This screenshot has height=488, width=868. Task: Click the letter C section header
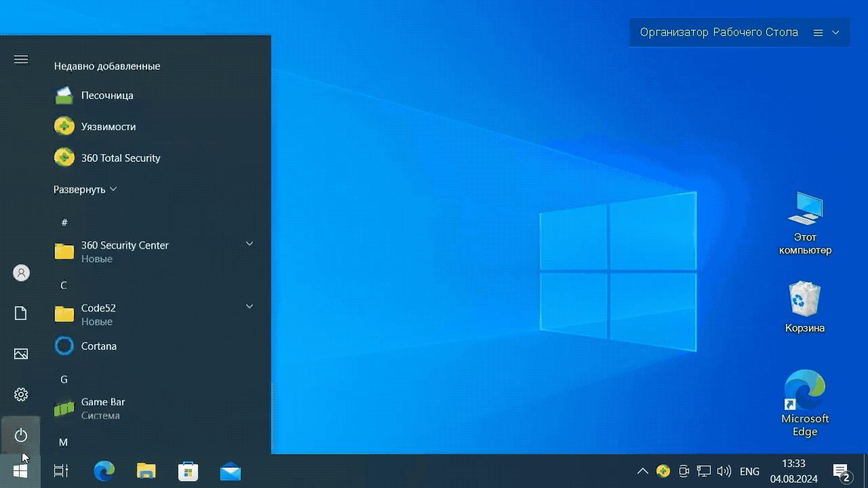[x=64, y=285]
